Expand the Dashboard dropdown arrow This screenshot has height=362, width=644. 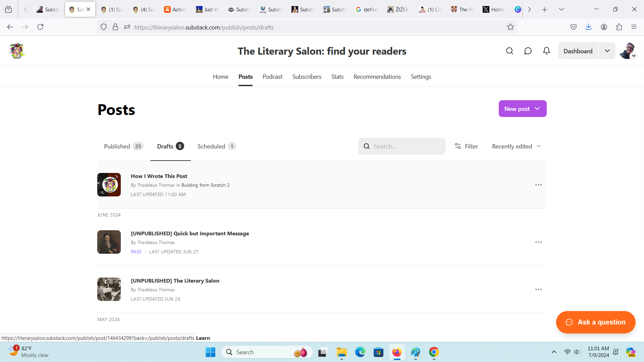[x=607, y=51]
